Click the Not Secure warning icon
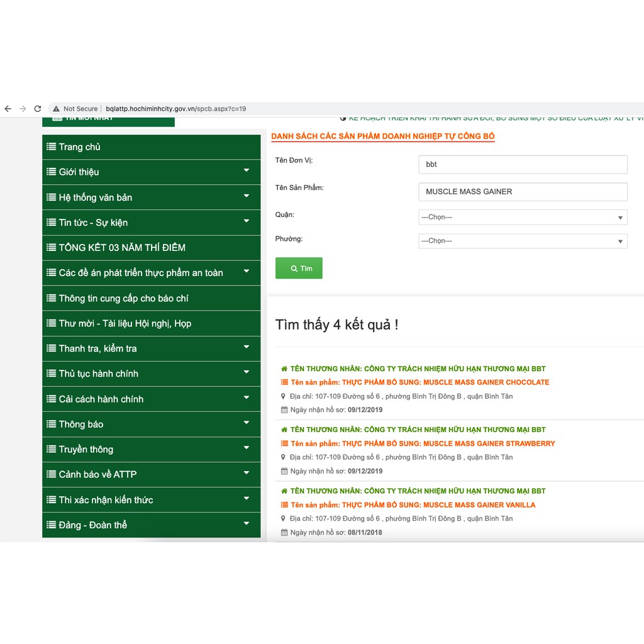Screen dimensions: 644x644 tap(56, 109)
